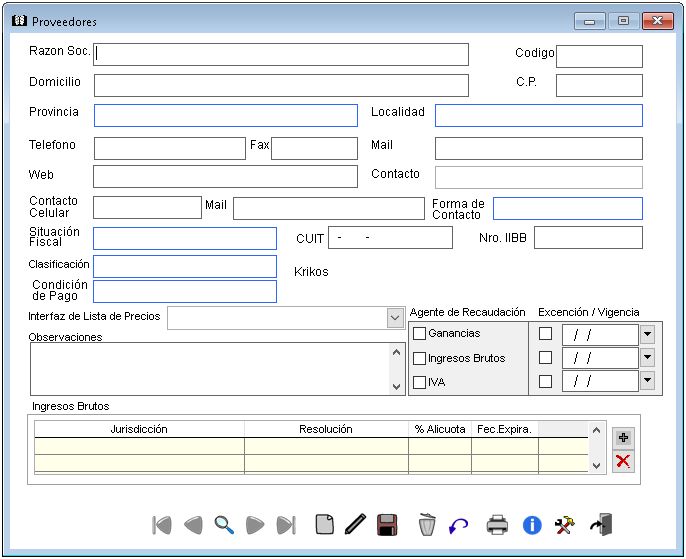The image size is (686, 559).
Task: Click the pencil edit icon
Action: pyautogui.click(x=355, y=524)
